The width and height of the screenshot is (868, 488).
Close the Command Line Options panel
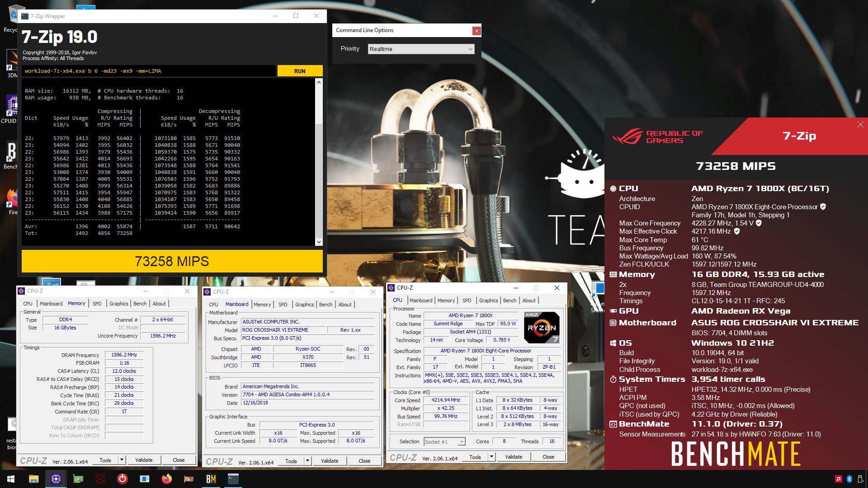coord(476,31)
